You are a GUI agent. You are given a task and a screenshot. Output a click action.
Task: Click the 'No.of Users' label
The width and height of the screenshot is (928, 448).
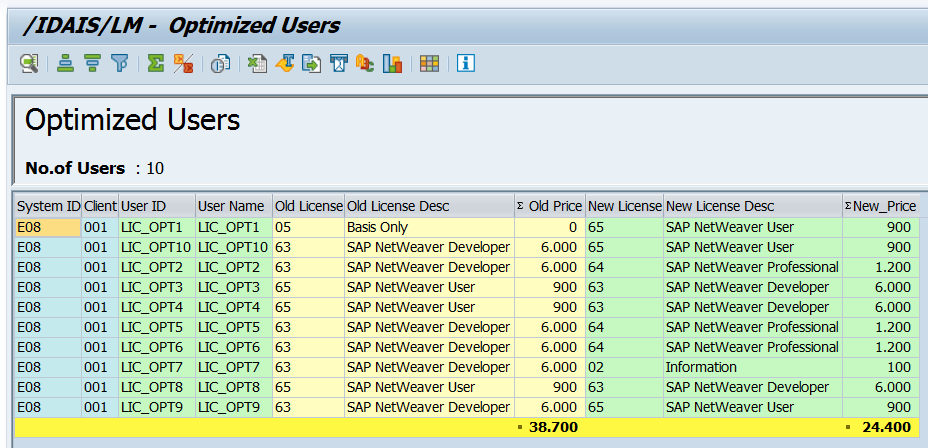coord(75,169)
